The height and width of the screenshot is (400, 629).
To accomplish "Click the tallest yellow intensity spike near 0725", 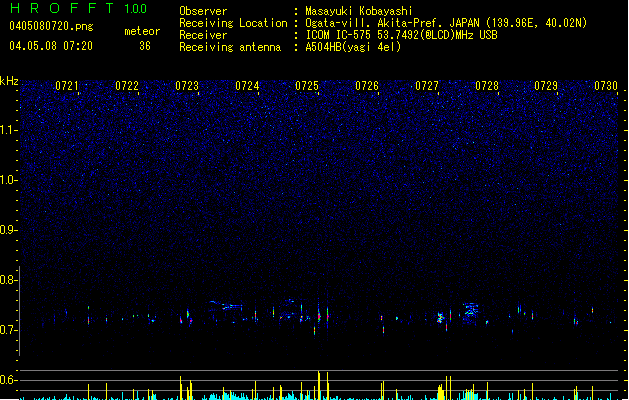I will point(319,385).
